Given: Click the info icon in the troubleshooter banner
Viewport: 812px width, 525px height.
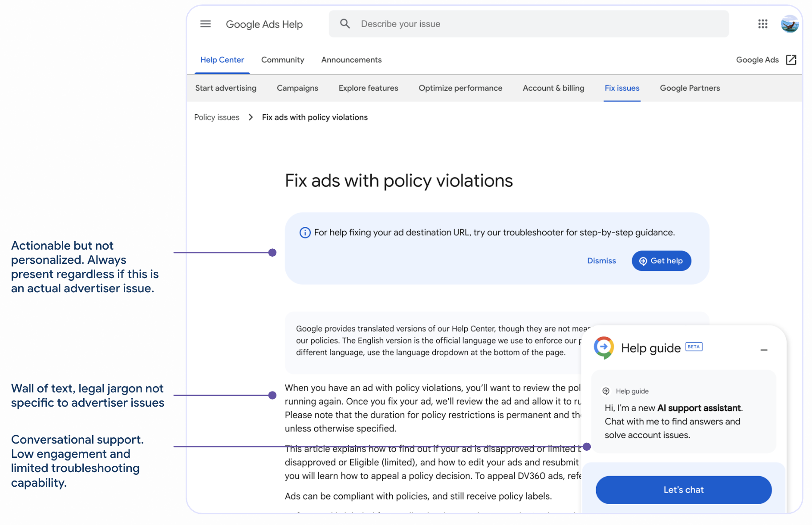Looking at the screenshot, I should click(305, 233).
